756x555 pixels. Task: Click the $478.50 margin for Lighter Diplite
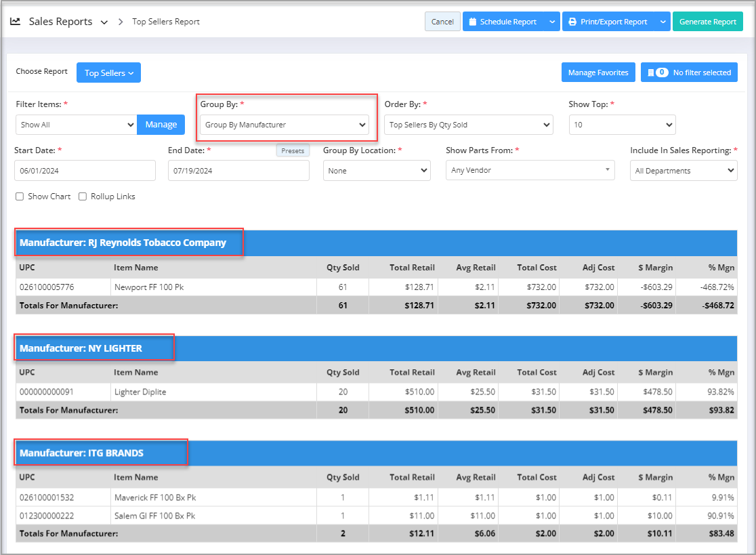coord(658,392)
